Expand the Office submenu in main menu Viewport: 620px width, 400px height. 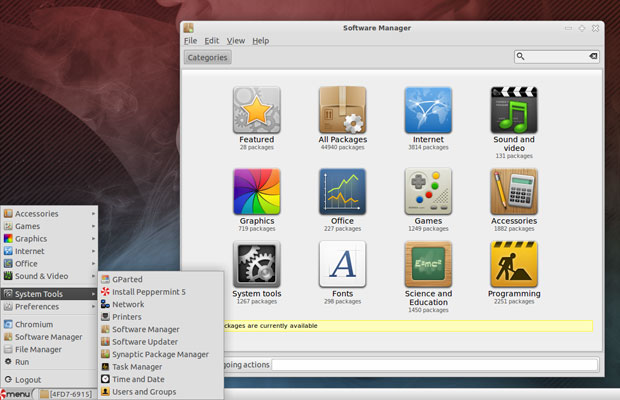[49, 264]
